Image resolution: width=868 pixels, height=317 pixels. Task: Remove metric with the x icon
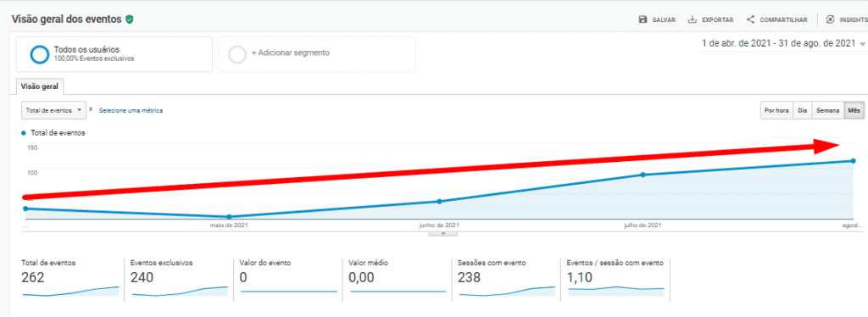tap(91, 109)
